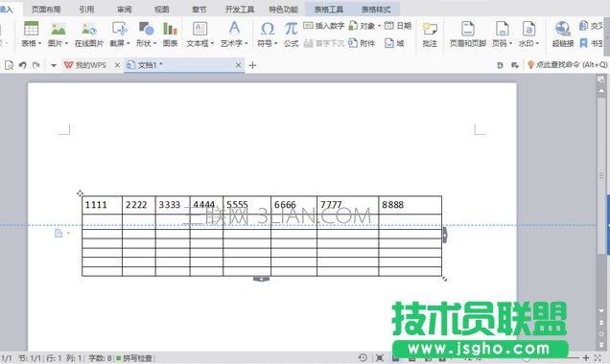610x364 pixels.
Task: Expand the 截屏 dropdown arrow
Action: (x=128, y=43)
